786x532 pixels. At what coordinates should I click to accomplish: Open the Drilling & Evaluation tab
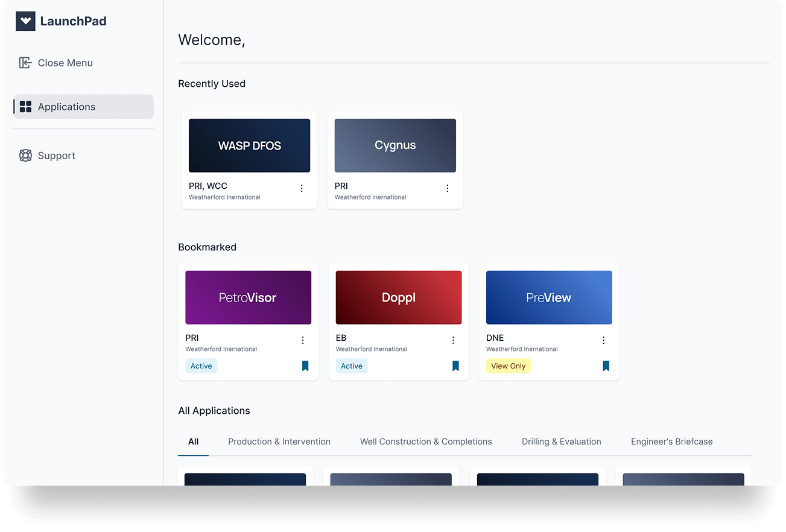[x=561, y=442]
